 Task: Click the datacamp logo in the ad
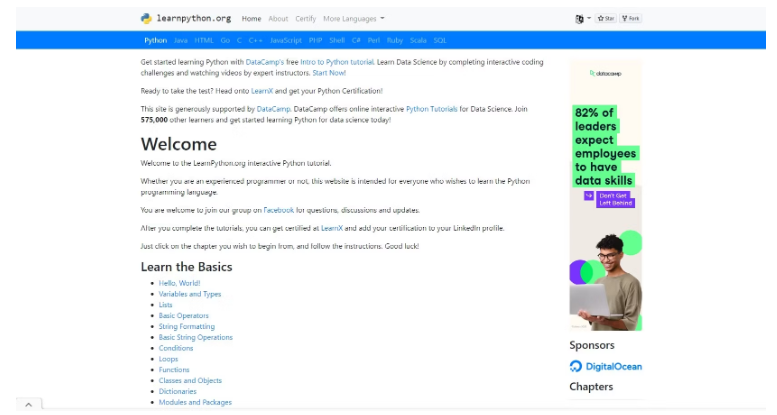point(606,73)
